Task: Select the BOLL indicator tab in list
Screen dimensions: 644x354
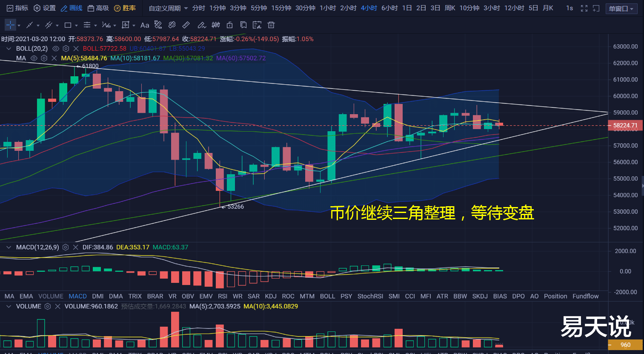Action: pyautogui.click(x=327, y=296)
